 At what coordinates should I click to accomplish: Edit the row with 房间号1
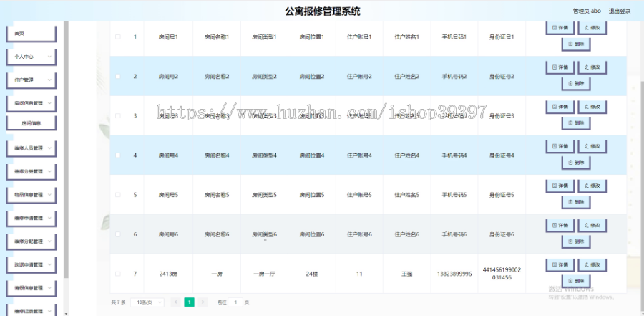[592, 28]
